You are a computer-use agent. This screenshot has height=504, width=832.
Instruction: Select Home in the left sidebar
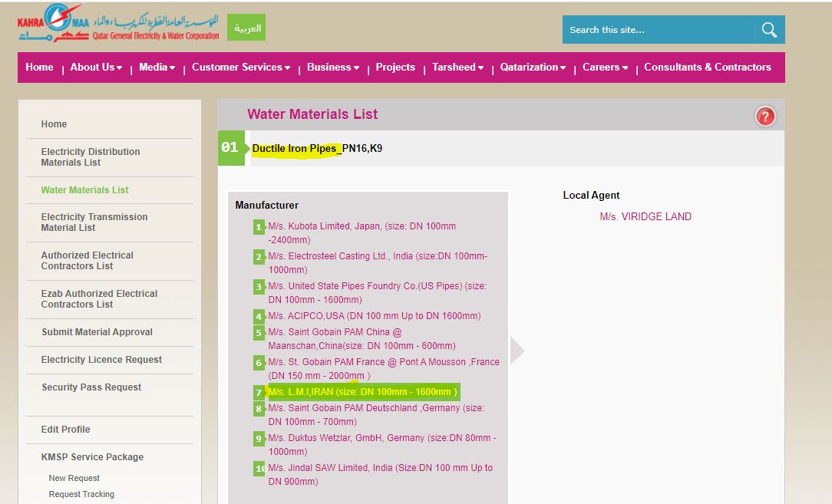(54, 124)
